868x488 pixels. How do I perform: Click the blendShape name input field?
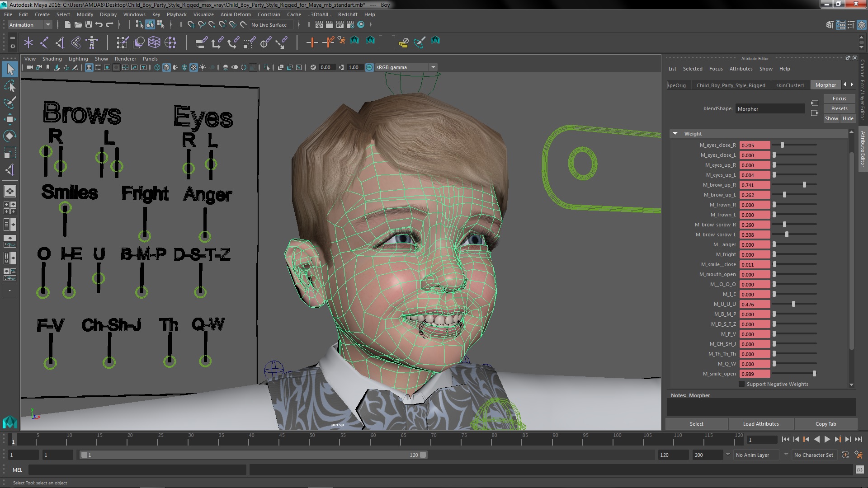769,109
